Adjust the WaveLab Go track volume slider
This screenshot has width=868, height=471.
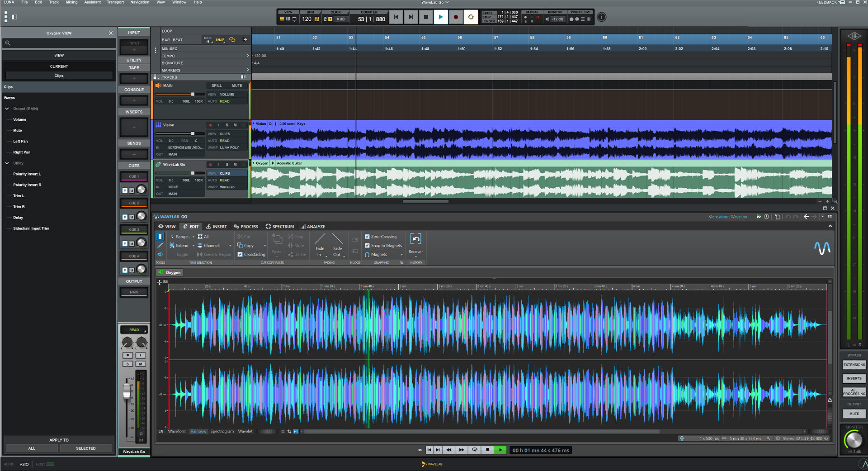193,173
